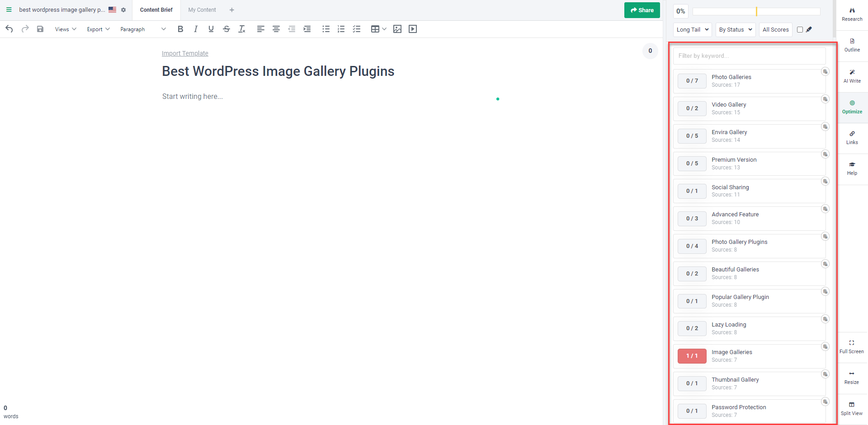Center align text

(276, 29)
